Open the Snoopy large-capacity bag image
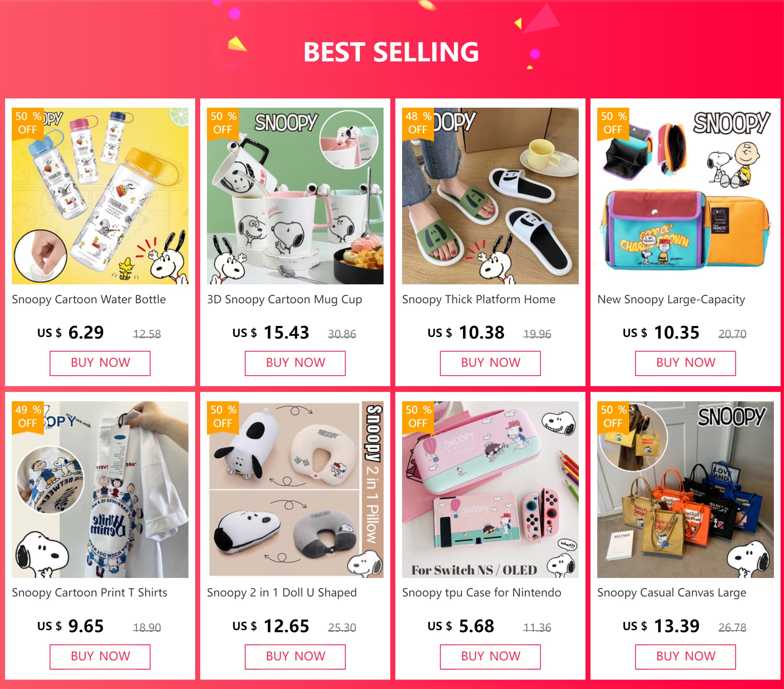The image size is (784, 689). [x=686, y=196]
